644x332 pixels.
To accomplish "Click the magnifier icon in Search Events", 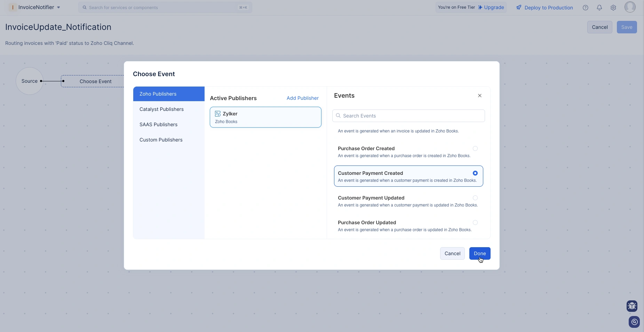I will [x=338, y=116].
